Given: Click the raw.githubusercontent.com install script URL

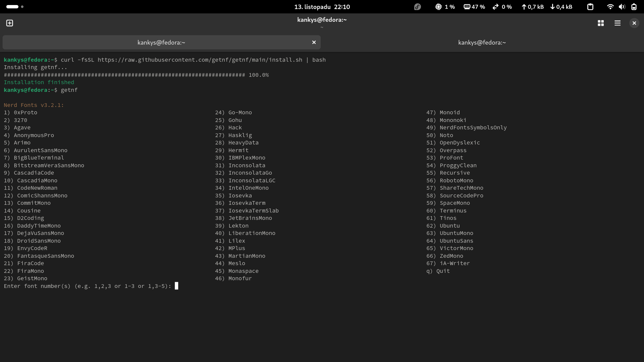Looking at the screenshot, I should (200, 60).
